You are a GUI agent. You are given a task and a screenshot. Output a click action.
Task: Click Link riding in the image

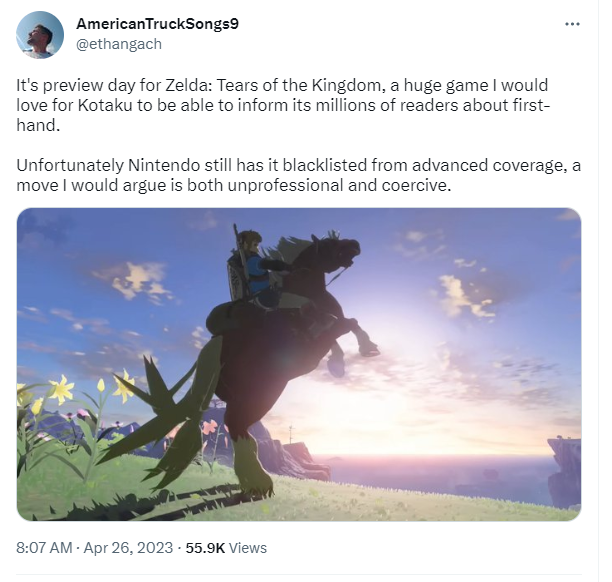254,269
